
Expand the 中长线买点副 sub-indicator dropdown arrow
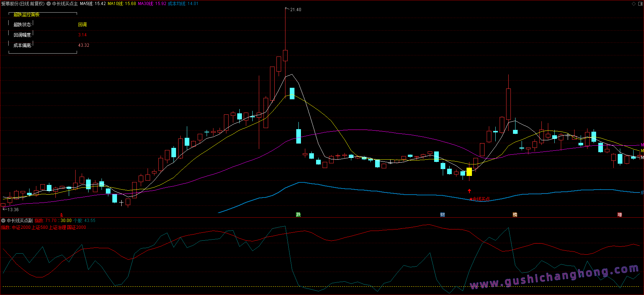point(3,221)
